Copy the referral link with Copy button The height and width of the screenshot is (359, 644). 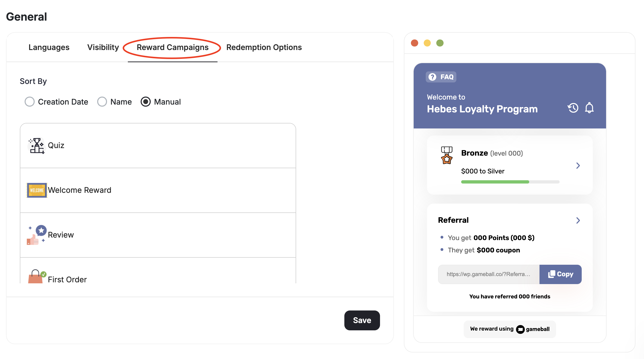560,274
